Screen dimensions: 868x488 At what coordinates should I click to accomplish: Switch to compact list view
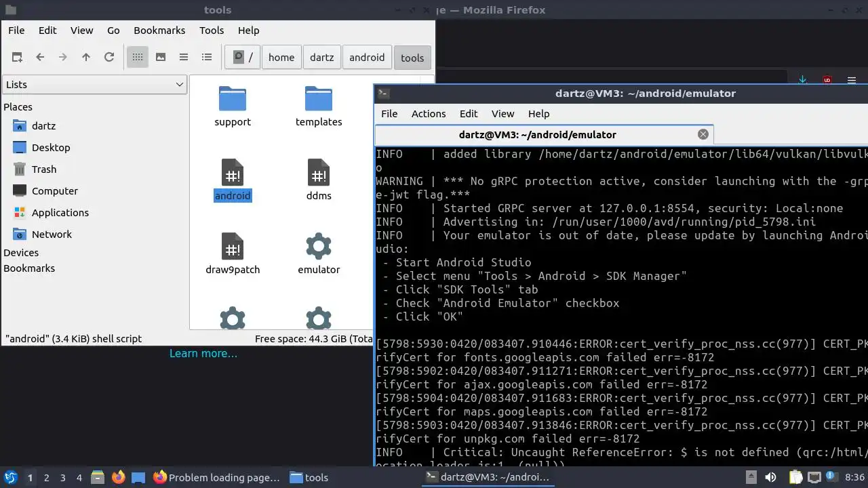coord(184,58)
